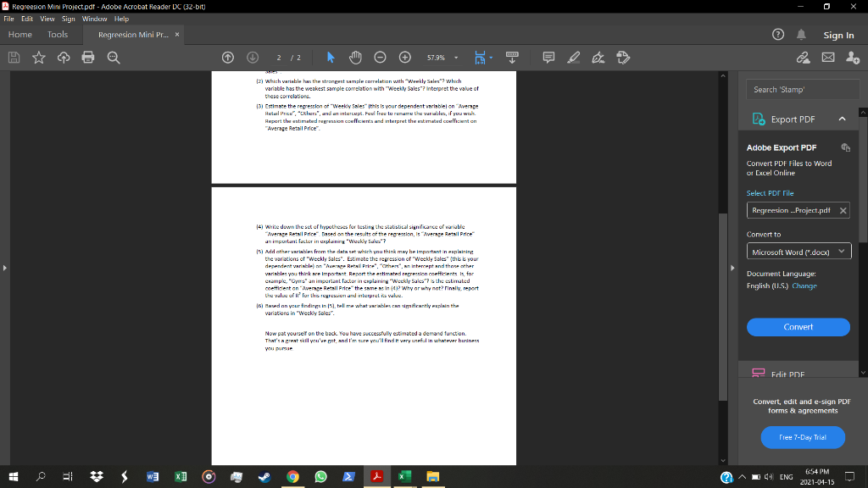Click the Change language link
The height and width of the screenshot is (488, 868).
click(804, 286)
